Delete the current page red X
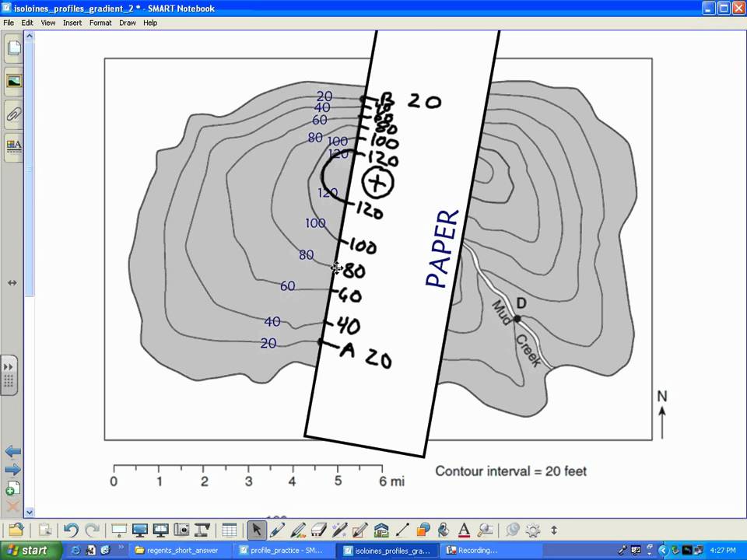Screen dimensions: 747x560 point(13,506)
